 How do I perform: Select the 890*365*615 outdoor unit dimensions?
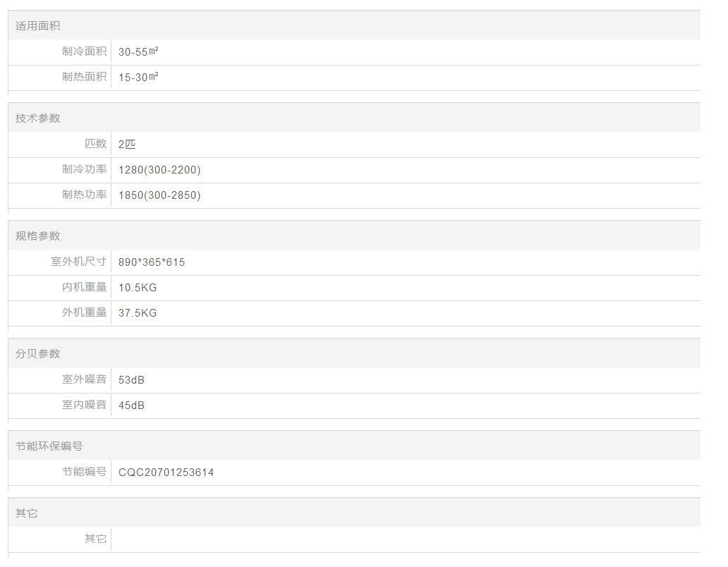152,262
